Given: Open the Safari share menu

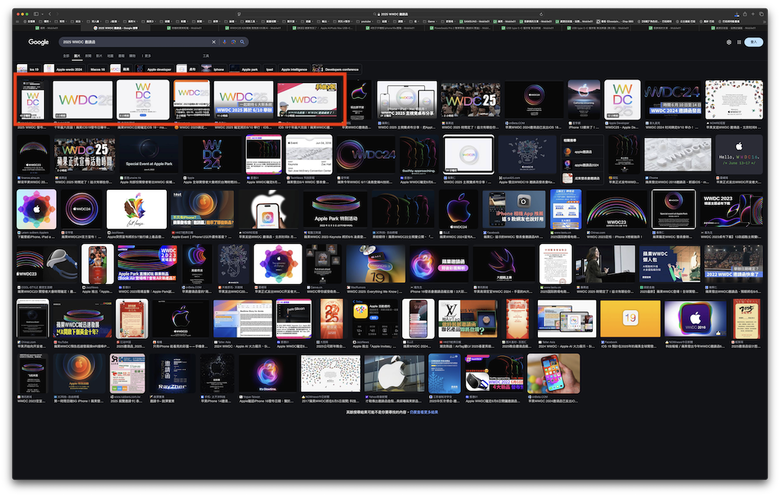Looking at the screenshot, I should [745, 14].
